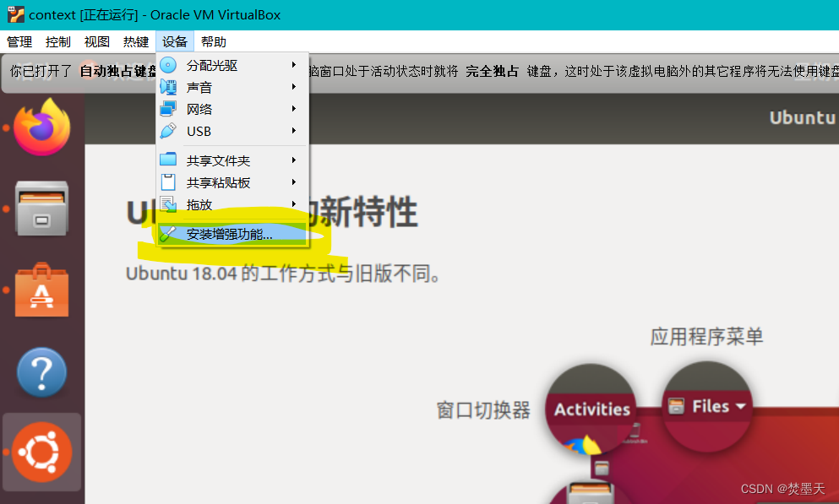Image resolution: width=839 pixels, height=504 pixels.
Task: Click the blue folder icon beside 共享文件夹
Action: (168, 160)
